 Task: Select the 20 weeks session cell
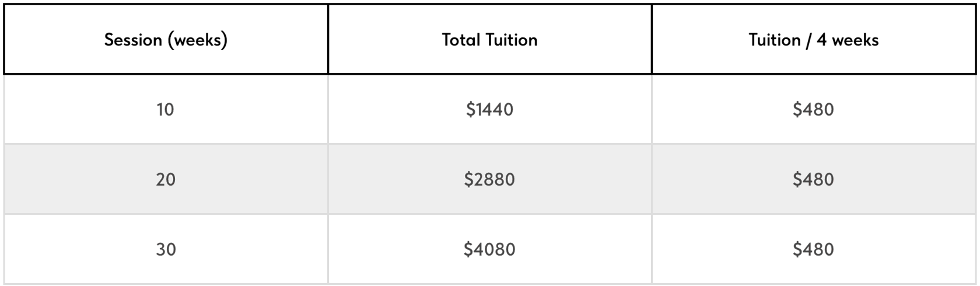(166, 179)
